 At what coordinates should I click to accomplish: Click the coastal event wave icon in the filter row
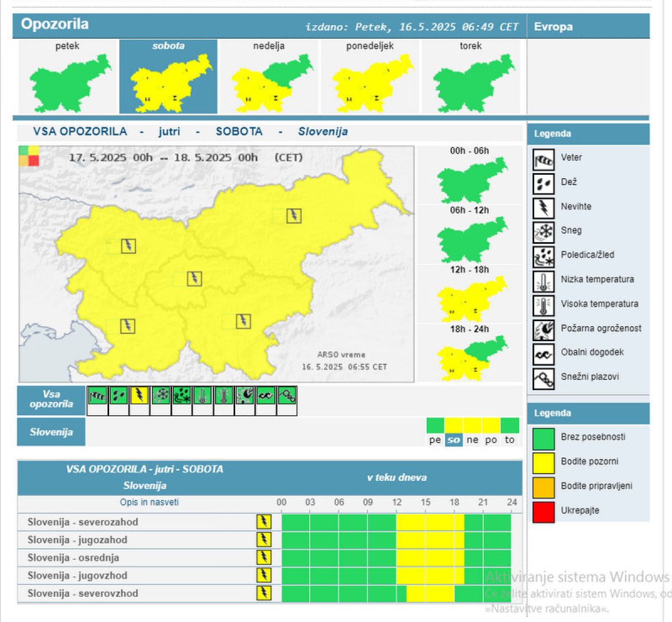(x=265, y=396)
